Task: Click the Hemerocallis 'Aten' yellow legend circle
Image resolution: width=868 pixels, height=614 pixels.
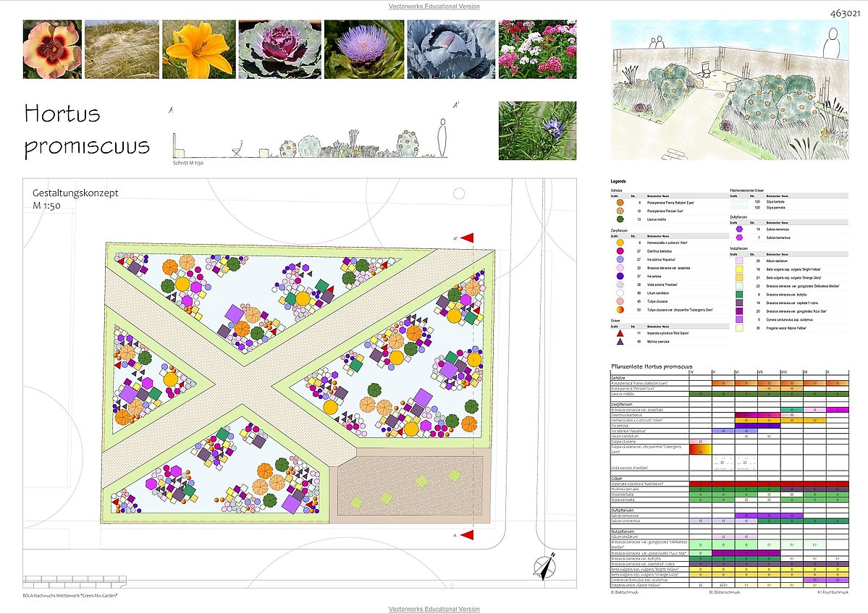Action: coord(620,243)
